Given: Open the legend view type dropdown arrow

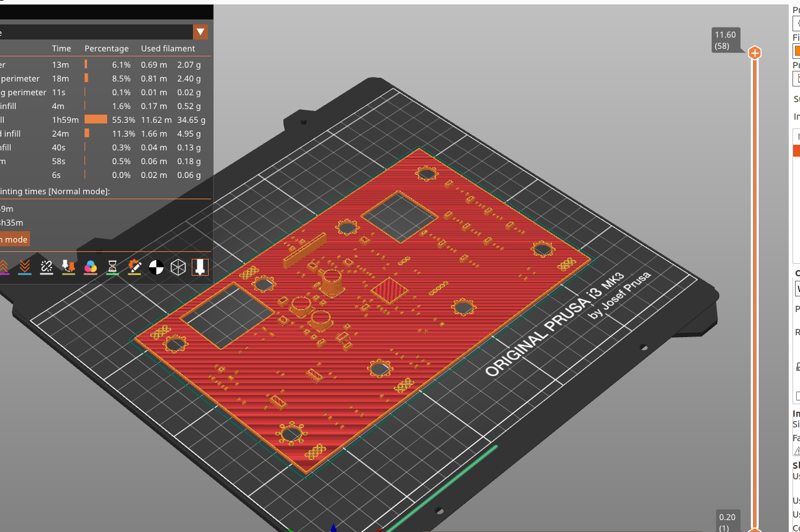Looking at the screenshot, I should tap(200, 32).
